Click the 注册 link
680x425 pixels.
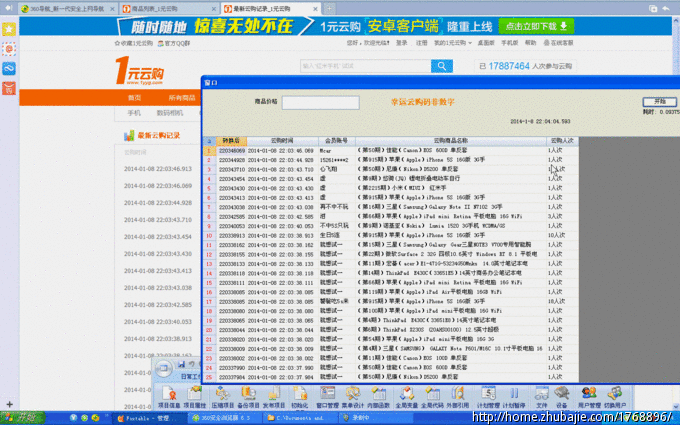422,43
